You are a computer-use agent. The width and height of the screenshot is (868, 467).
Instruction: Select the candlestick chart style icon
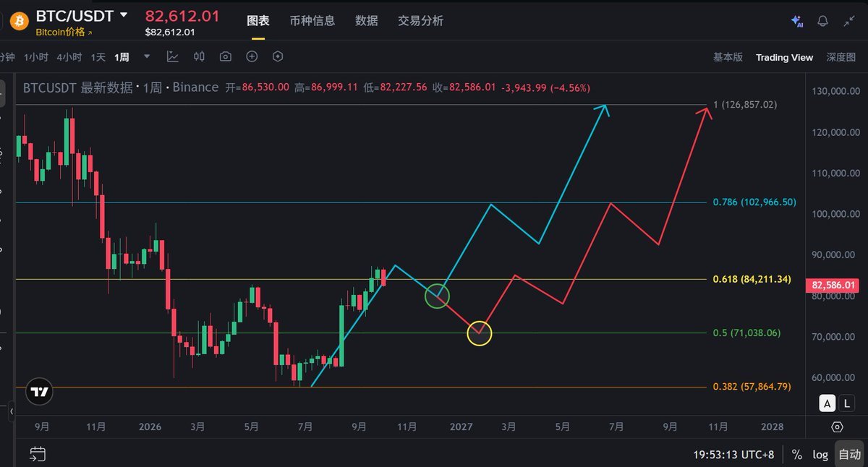tap(200, 56)
